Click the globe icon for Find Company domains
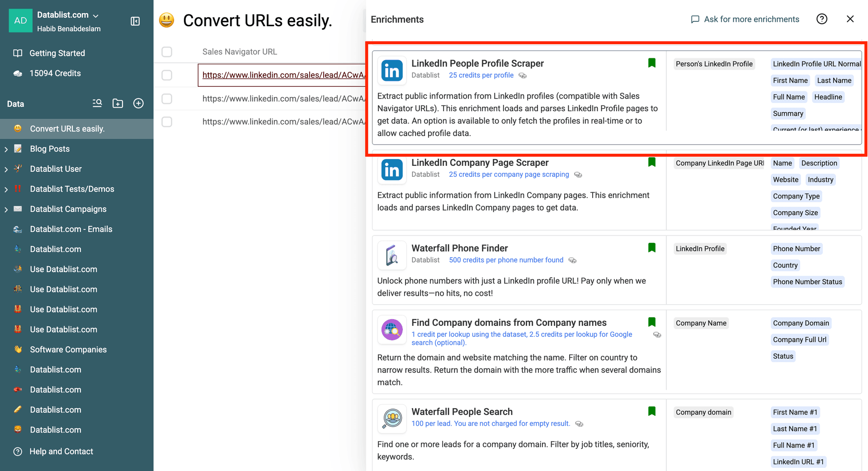 392,330
